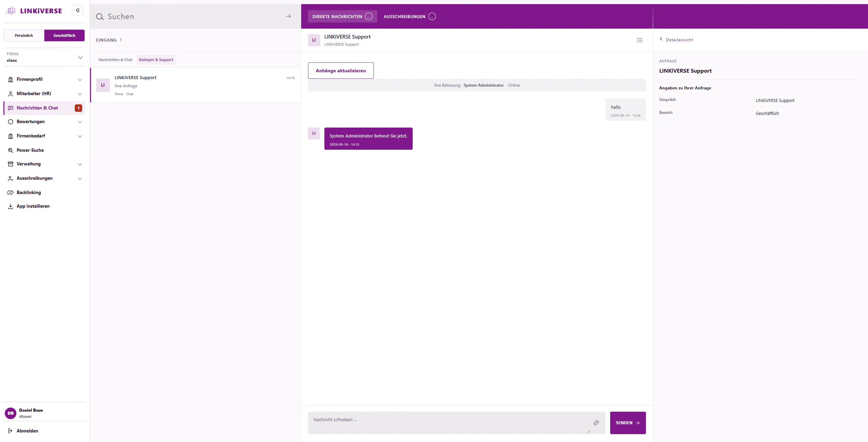Expand the Firmenbedarf chevron
The height and width of the screenshot is (442, 868).
click(x=80, y=136)
